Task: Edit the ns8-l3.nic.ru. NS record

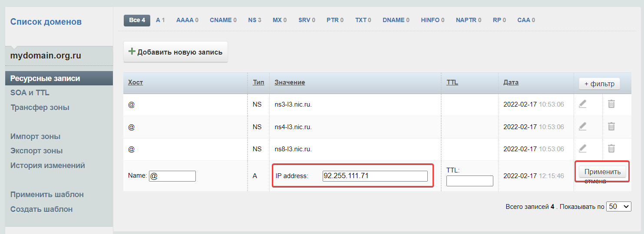Action: pos(582,149)
